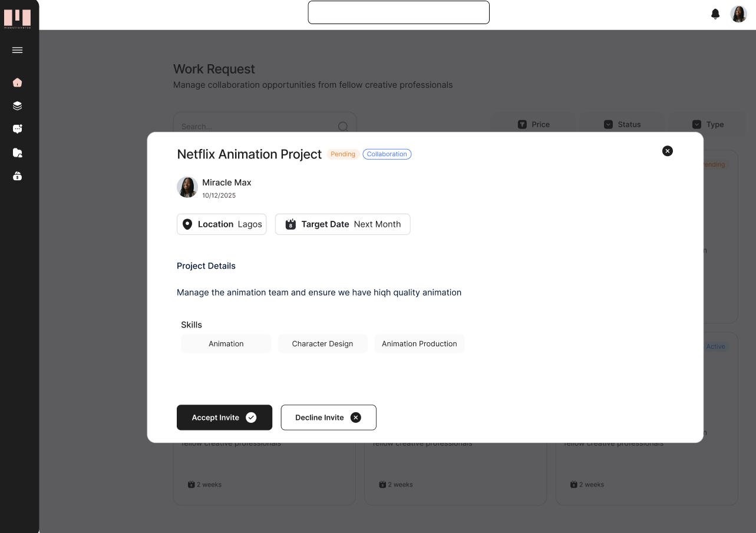
Task: Toggle the Pending status badge
Action: (x=343, y=154)
